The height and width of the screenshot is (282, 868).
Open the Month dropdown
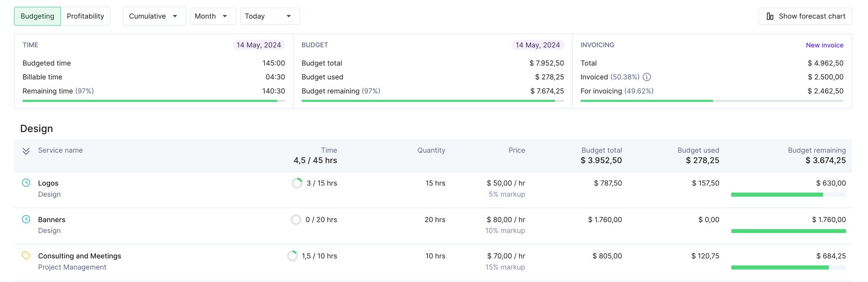point(213,16)
